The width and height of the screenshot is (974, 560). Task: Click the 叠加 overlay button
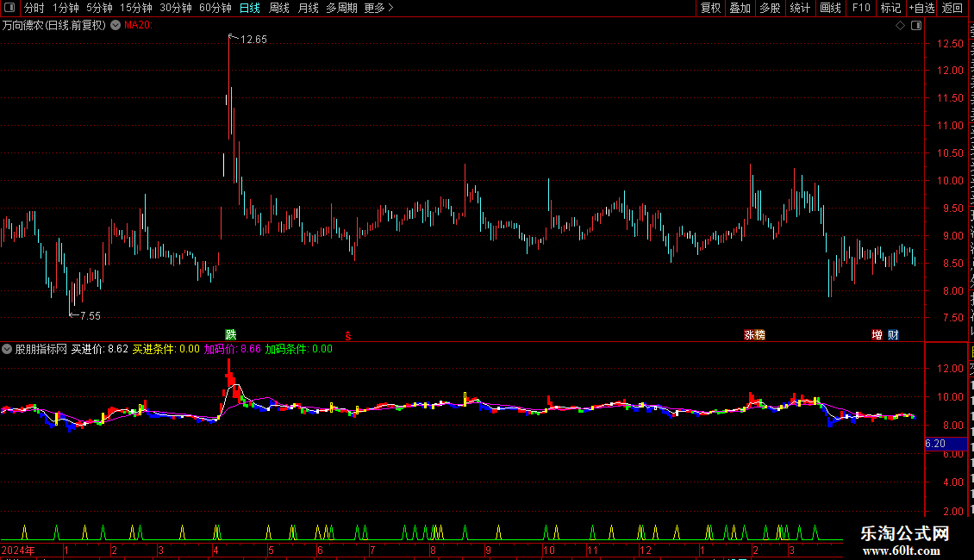click(740, 8)
